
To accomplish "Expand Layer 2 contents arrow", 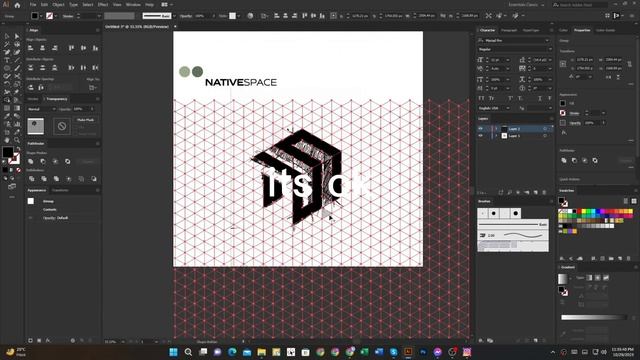I will click(x=496, y=129).
